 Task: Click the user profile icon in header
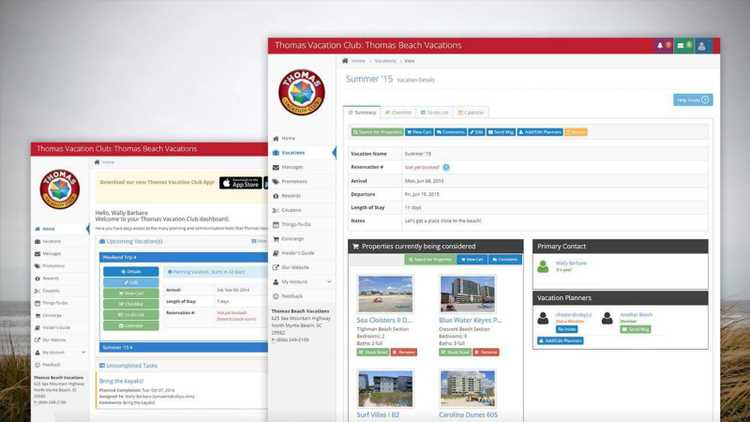(x=702, y=46)
